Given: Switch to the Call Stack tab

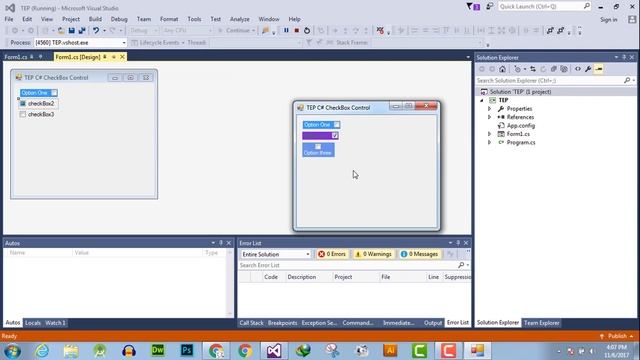Looking at the screenshot, I should (251, 323).
